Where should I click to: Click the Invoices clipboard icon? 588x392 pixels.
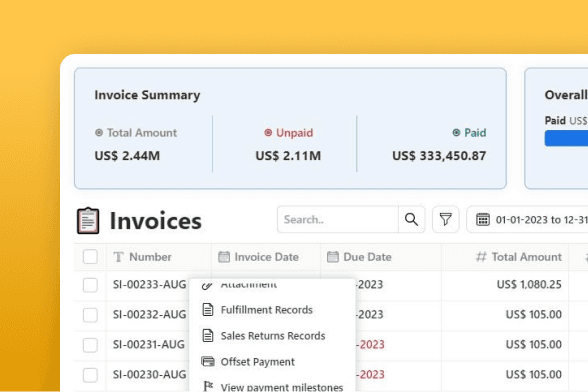(x=88, y=221)
